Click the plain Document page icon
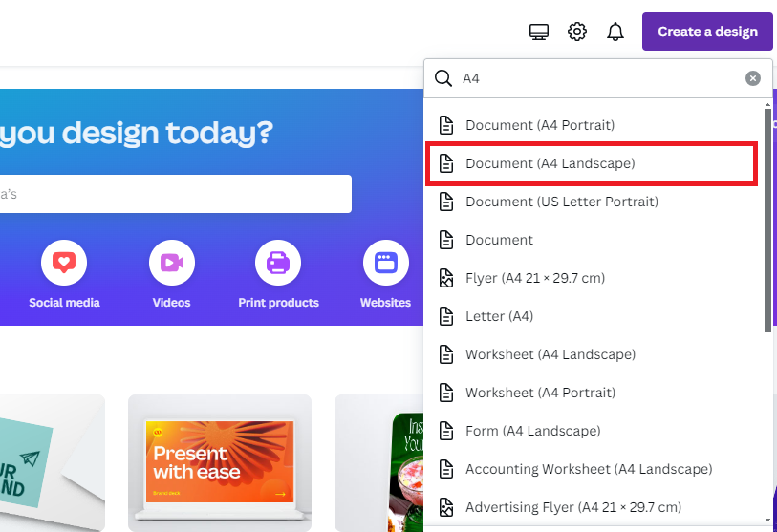This screenshot has width=777, height=532. [x=446, y=240]
